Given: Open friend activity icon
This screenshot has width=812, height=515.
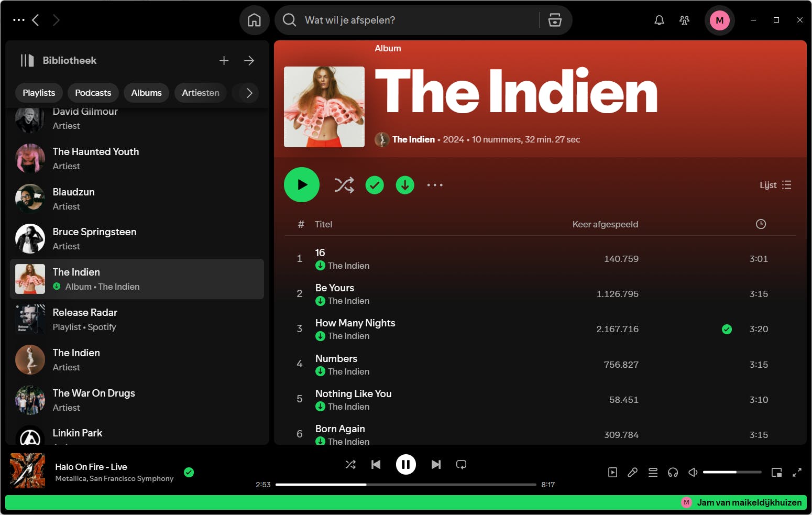Looking at the screenshot, I should [684, 20].
